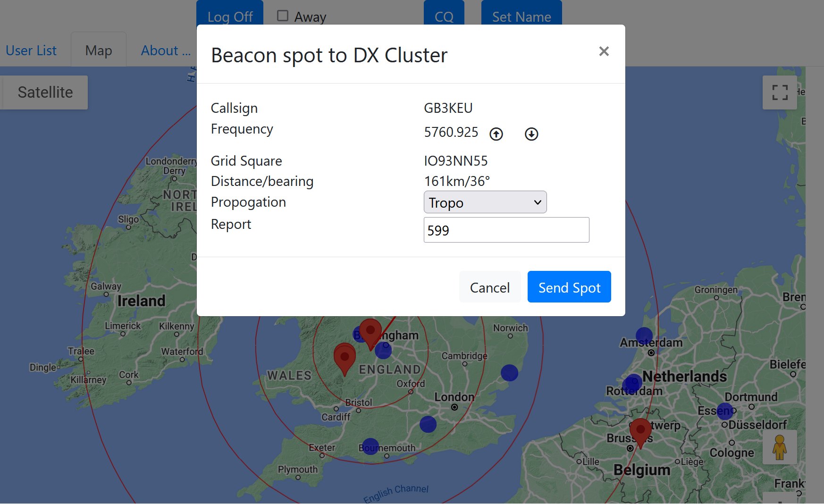
Task: Select the blue dot over Rotterdam
Action: (632, 383)
